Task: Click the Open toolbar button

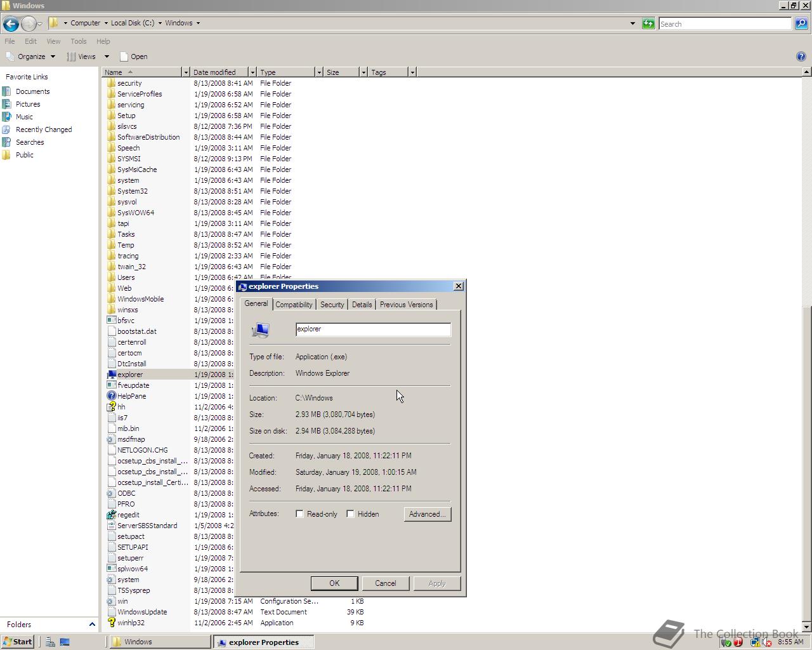Action: 133,56
